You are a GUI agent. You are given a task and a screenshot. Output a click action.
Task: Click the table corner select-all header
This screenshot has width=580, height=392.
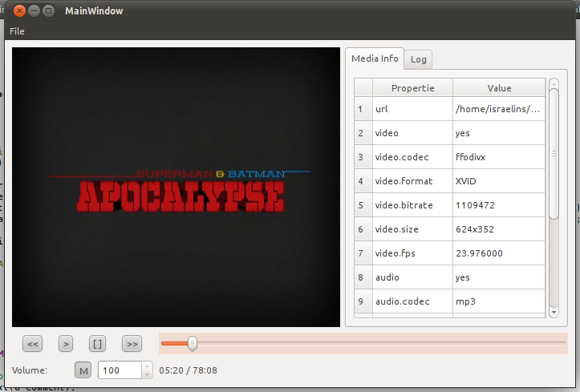coord(363,88)
